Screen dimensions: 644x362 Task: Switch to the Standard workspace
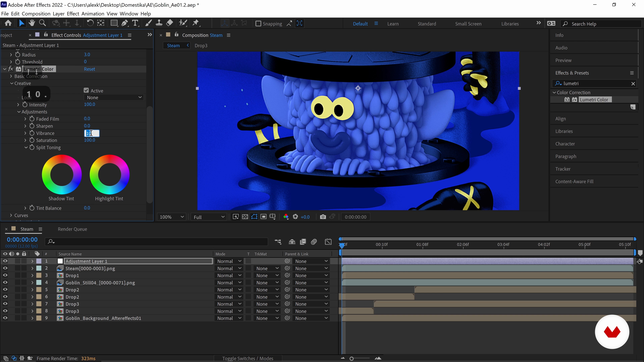click(x=427, y=24)
